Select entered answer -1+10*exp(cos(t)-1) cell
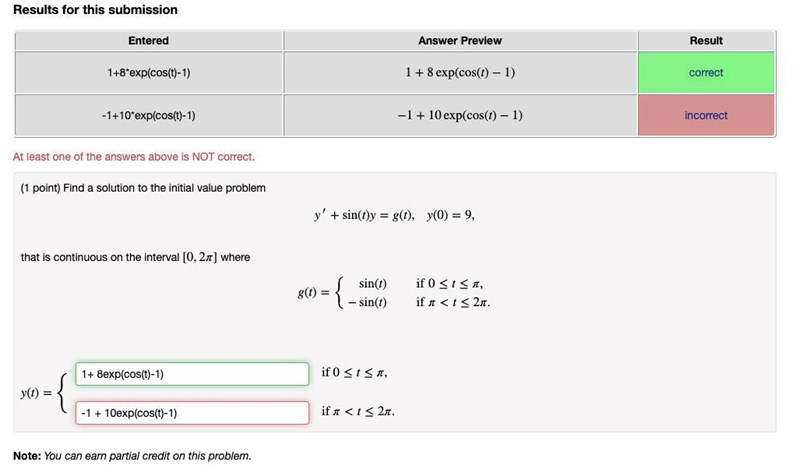The height and width of the screenshot is (469, 800). [148, 116]
